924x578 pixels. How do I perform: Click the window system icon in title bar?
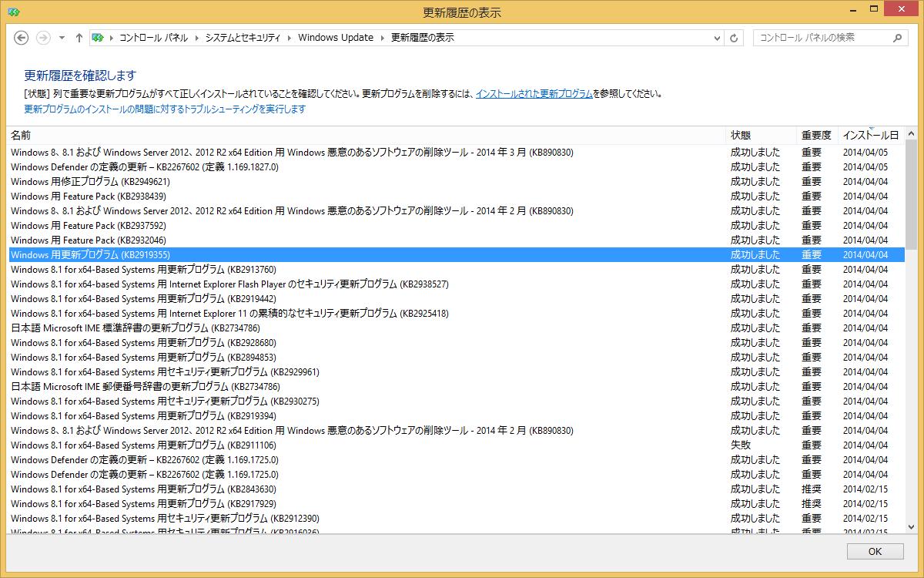[12, 12]
